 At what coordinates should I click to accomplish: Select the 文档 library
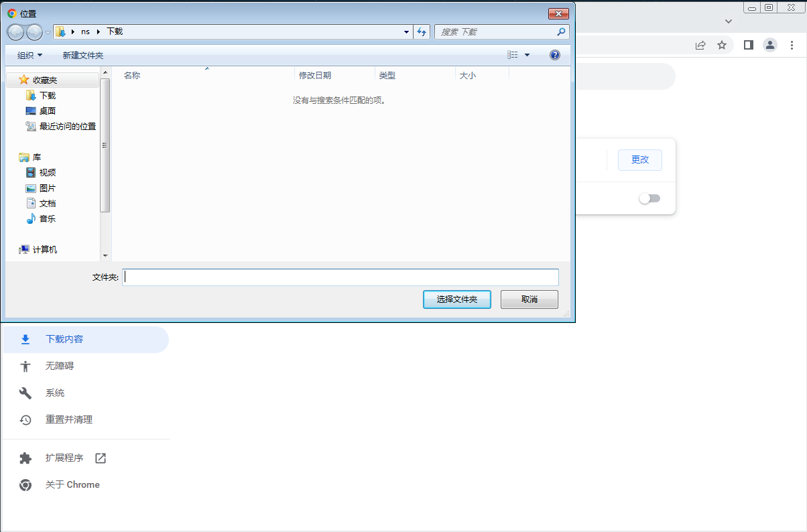(48, 203)
